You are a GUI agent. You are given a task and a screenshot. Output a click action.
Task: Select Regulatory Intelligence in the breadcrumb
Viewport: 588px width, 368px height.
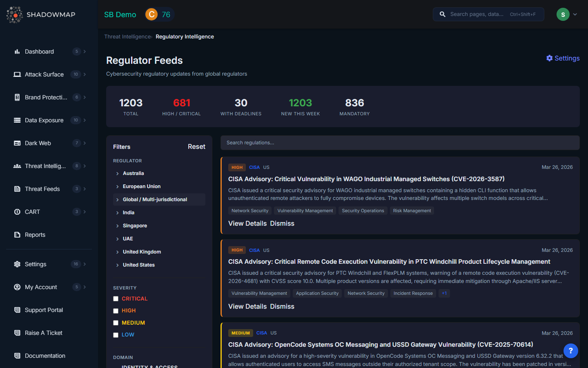coord(185,36)
